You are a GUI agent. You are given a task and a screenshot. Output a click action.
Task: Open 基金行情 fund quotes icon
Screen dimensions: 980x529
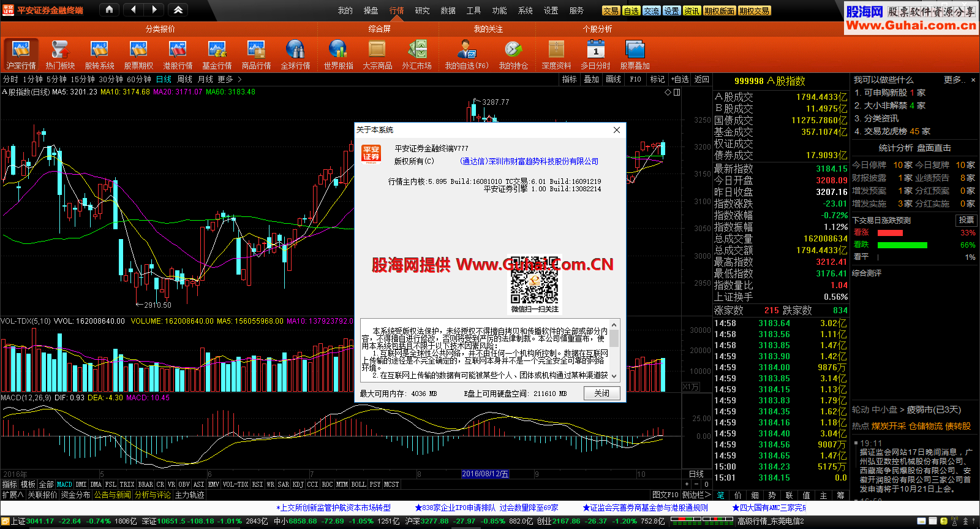click(217, 55)
